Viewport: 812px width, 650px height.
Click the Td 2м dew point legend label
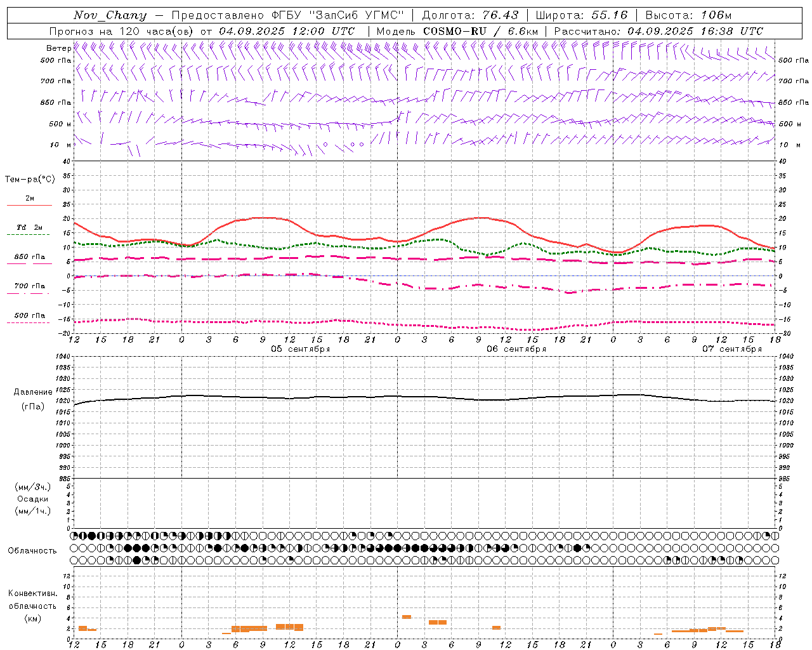[29, 227]
